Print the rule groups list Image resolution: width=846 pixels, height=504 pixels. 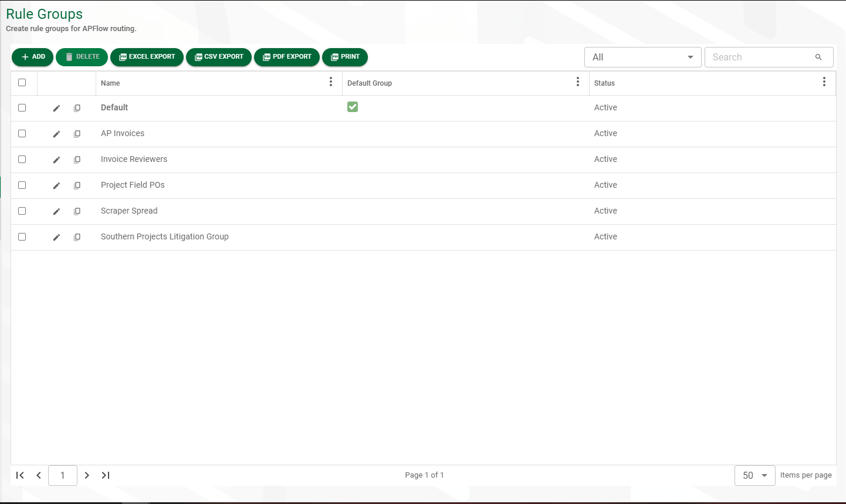click(345, 57)
